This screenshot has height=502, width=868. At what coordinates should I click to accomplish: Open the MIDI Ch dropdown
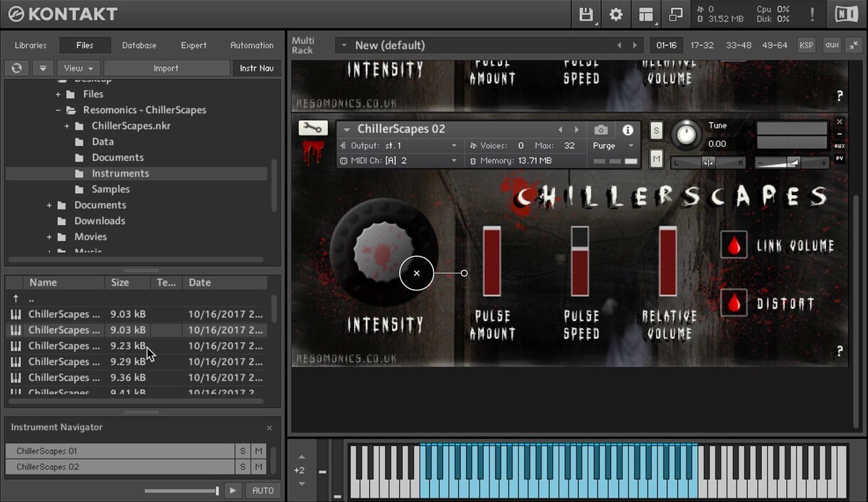(x=399, y=161)
